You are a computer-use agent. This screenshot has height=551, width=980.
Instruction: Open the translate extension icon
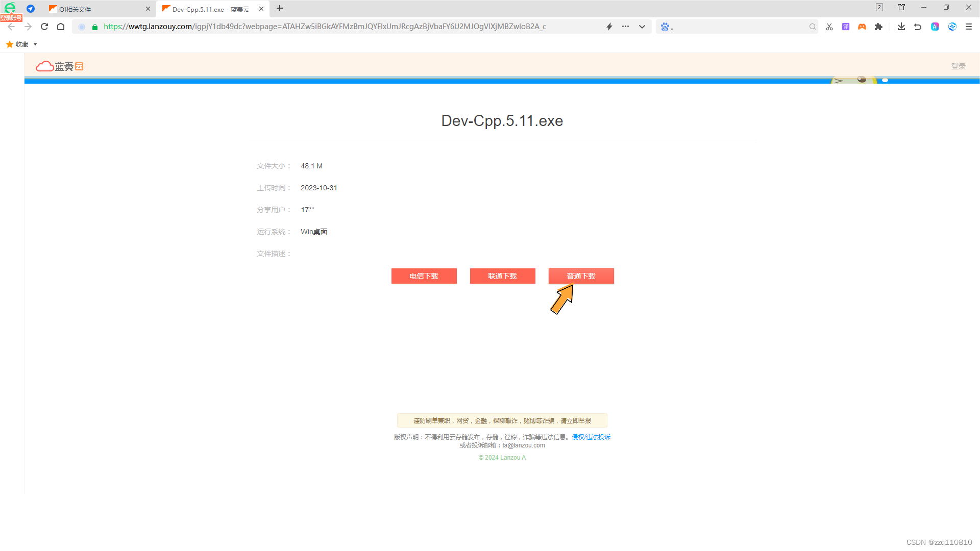[846, 27]
